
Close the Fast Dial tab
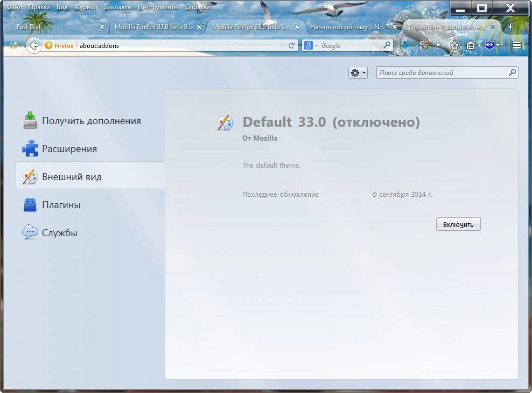pos(101,27)
